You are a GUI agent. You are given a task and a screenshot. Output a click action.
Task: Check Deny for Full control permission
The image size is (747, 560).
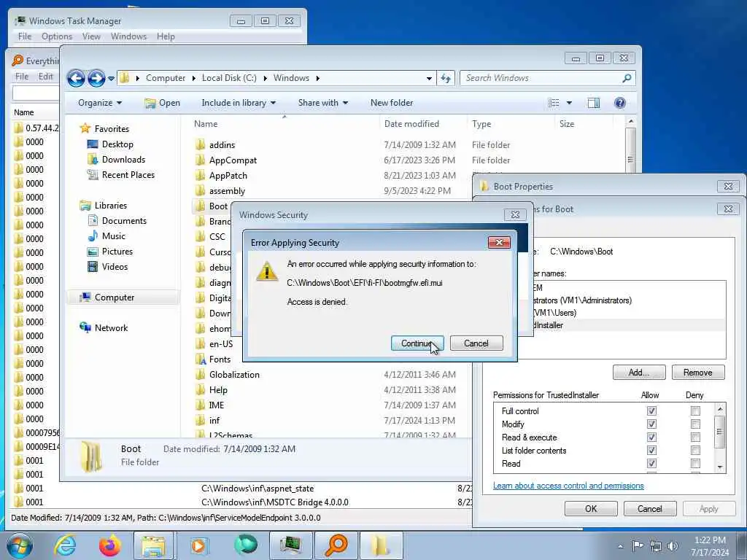[x=695, y=411]
